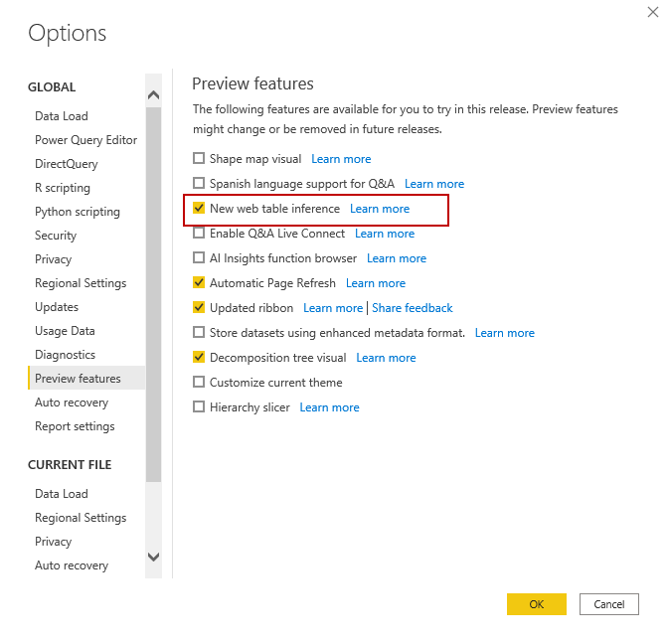The width and height of the screenshot is (668, 644).
Task: Enable the Shape map visual checkbox
Action: [199, 159]
